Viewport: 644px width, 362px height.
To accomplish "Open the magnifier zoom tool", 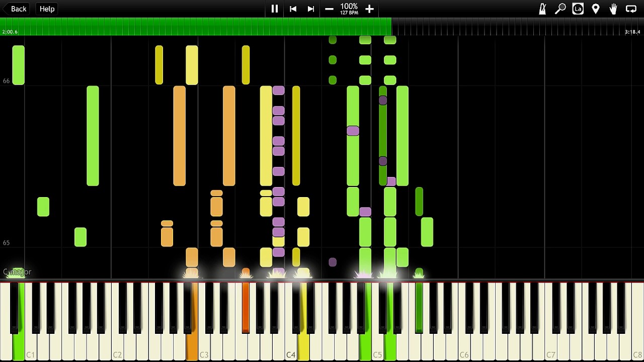I will 560,9.
